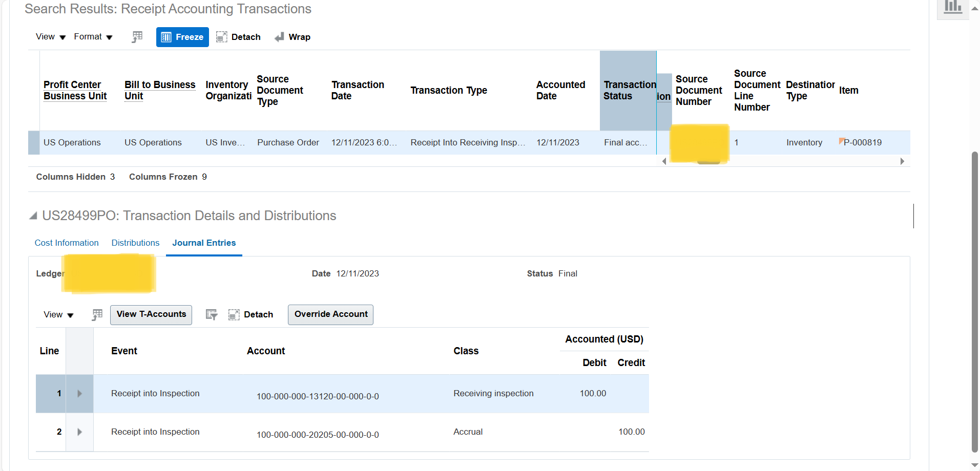Click the Override Account button
980x471 pixels.
(330, 314)
